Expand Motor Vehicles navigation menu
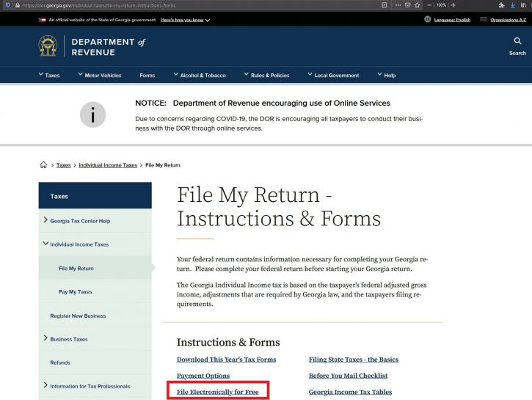 [x=99, y=75]
